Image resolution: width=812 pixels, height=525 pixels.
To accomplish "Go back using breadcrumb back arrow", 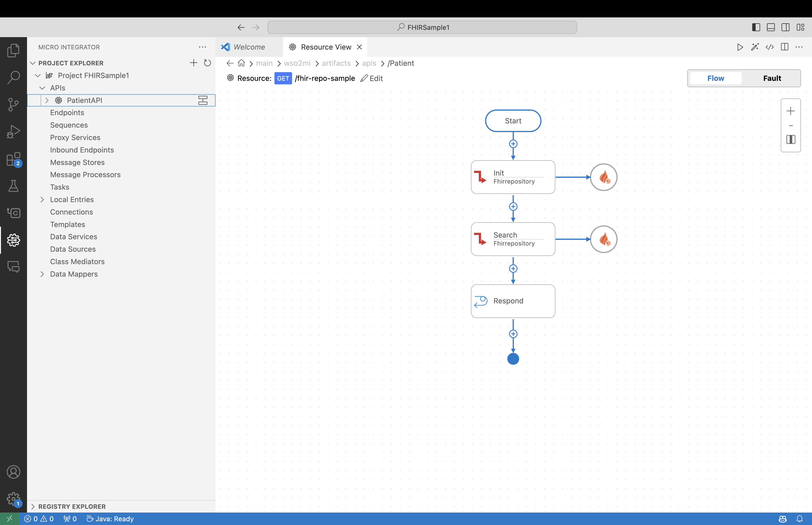I will pos(230,63).
